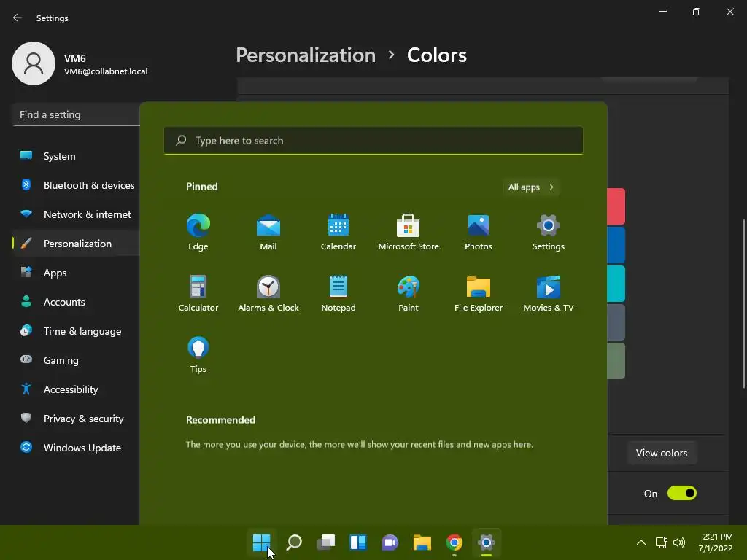747x560 pixels.
Task: Launch Google Chrome from taskbar
Action: (454, 542)
